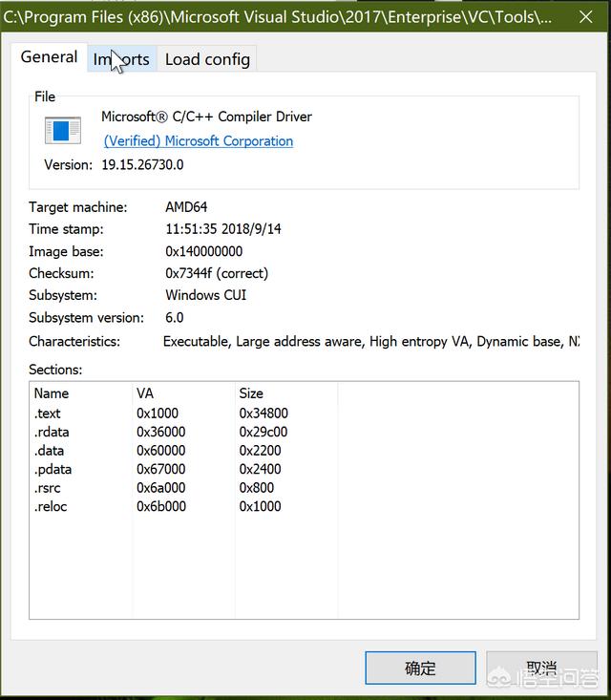The width and height of the screenshot is (611, 700).
Task: Click the 0x2400 size value
Action: (x=260, y=469)
